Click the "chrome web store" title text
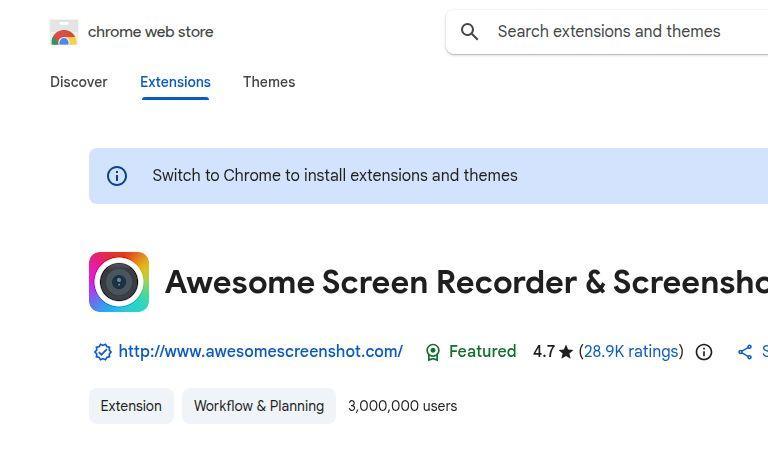Viewport: 768px width, 470px height. [150, 32]
